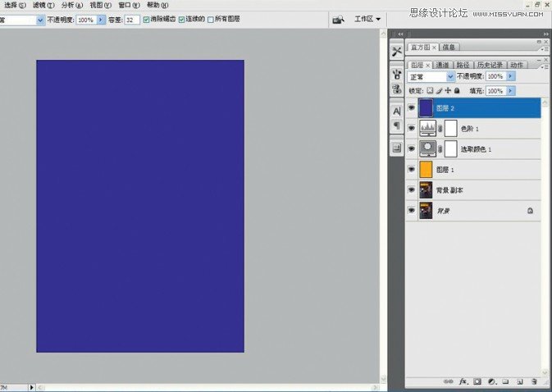The image size is (552, 392).
Task: Add a layer mask using the bottom icon
Action: pyautogui.click(x=477, y=381)
